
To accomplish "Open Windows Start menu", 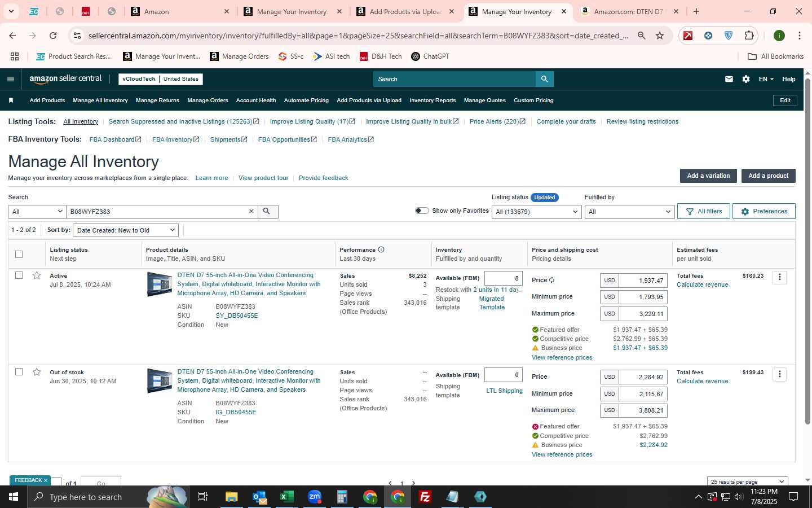I will coord(14,497).
